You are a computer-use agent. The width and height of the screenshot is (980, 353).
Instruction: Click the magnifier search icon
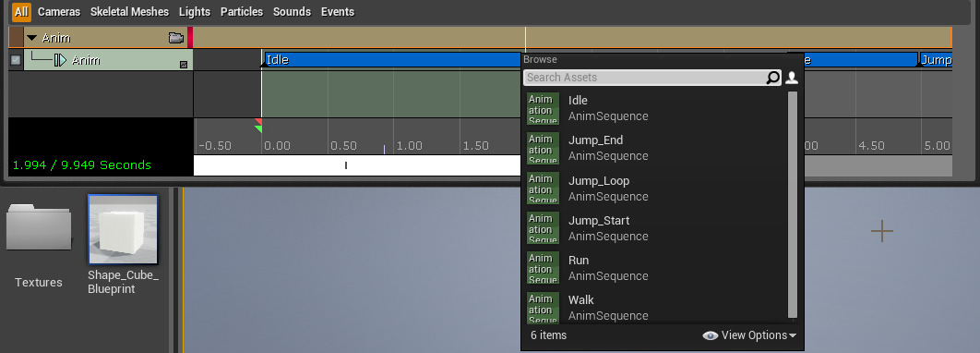pyautogui.click(x=773, y=78)
